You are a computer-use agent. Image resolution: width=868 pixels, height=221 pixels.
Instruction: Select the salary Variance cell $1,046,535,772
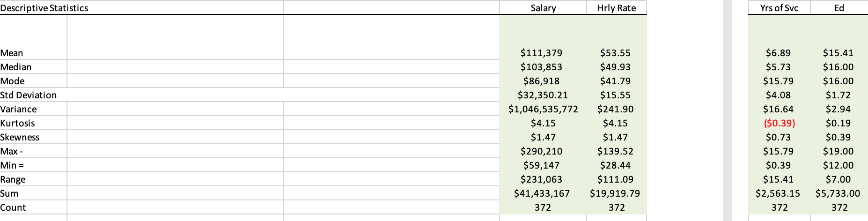(543, 109)
